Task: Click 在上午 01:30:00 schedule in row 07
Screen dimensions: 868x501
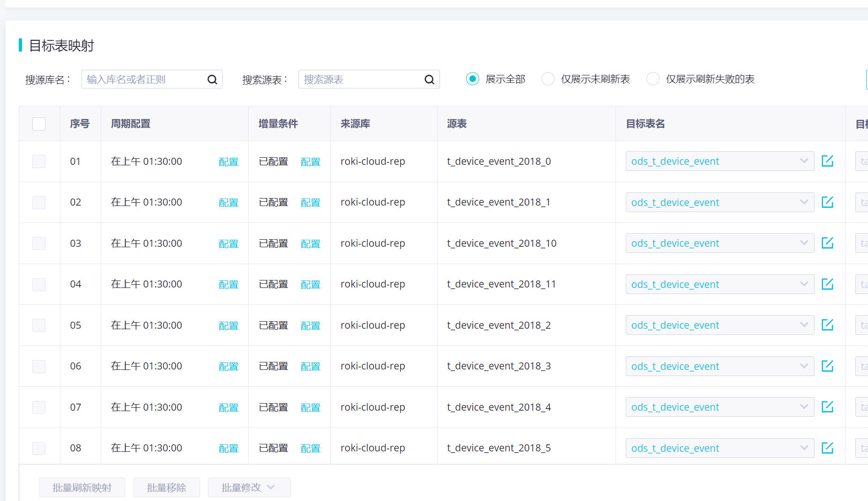Action: (147, 407)
